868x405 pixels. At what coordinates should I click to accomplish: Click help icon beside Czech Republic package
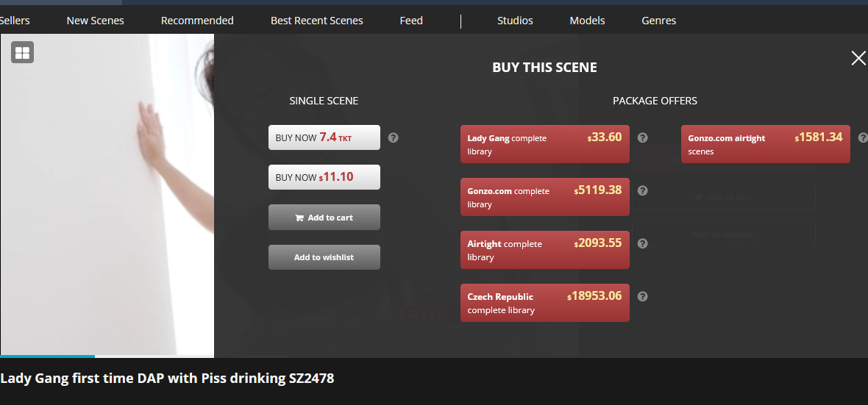[x=642, y=296]
